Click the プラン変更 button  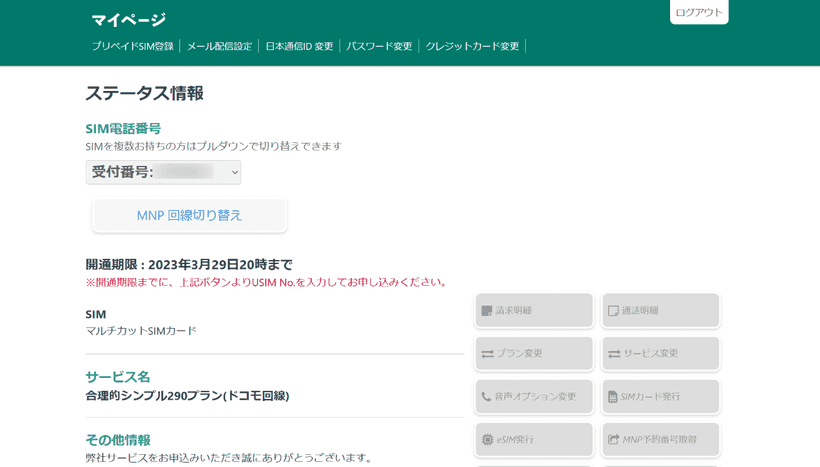[534, 354]
